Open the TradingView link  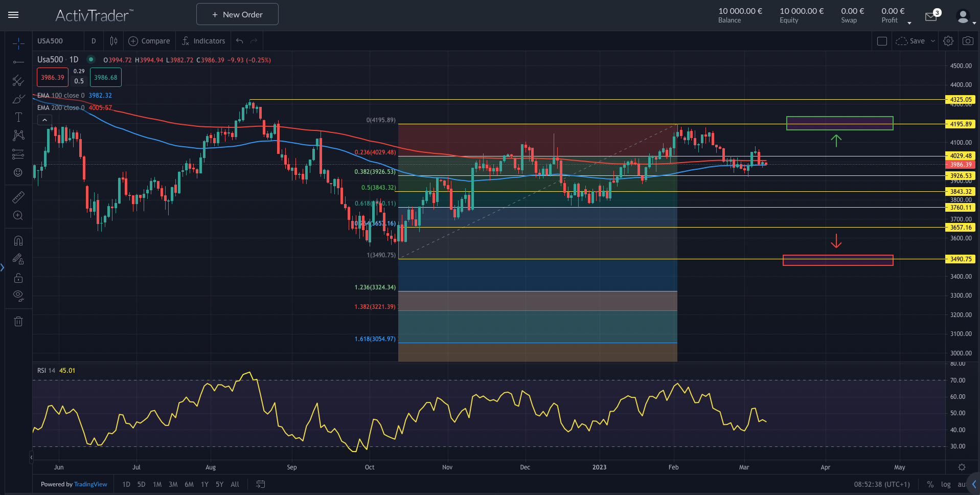(90, 484)
